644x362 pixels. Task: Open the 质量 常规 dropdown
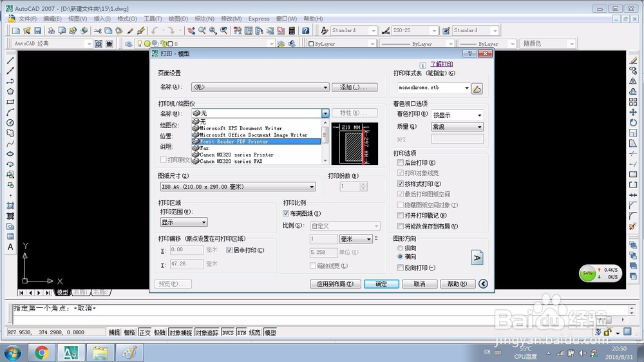457,127
